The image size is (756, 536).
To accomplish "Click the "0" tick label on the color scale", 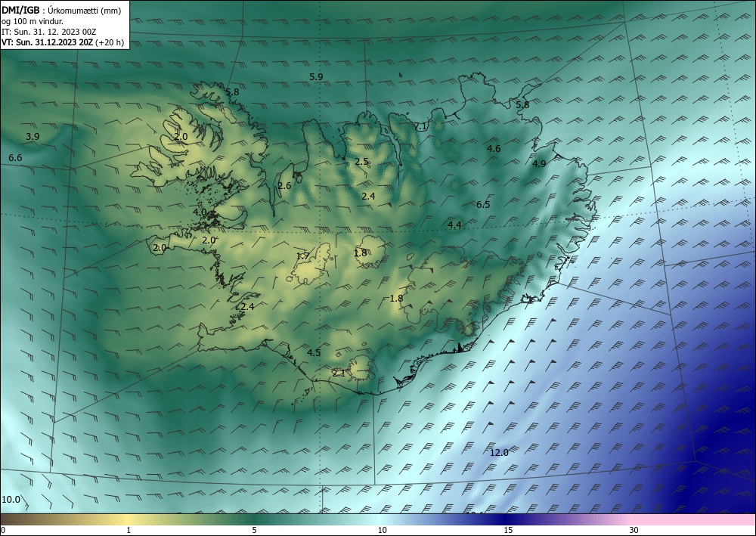I will click(3, 531).
